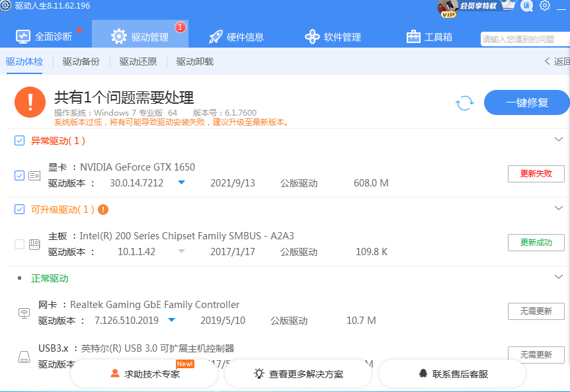Click 无需更新 for USB3.x controller
This screenshot has height=392, width=570.
coord(536,354)
